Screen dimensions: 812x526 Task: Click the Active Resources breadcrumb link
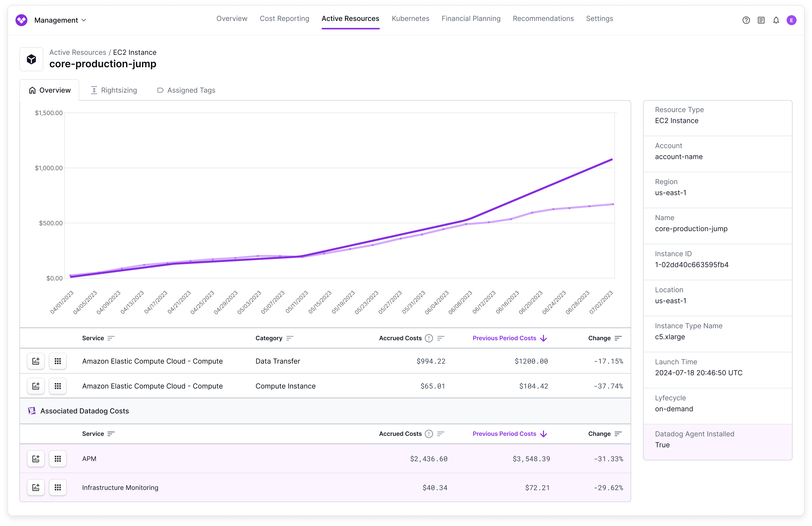click(77, 52)
